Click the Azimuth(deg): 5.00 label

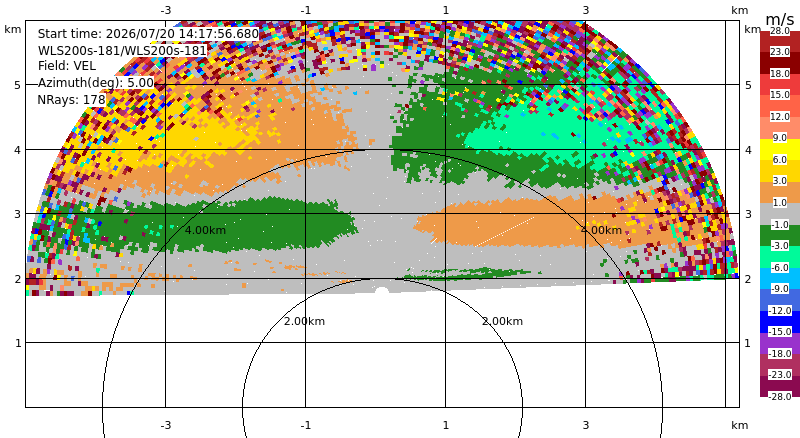[x=95, y=83]
